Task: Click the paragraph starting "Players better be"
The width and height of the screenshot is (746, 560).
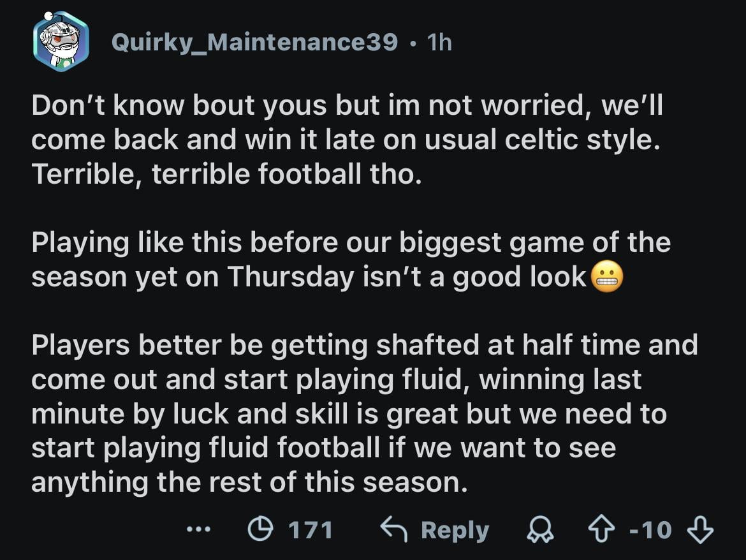Action: 363,413
